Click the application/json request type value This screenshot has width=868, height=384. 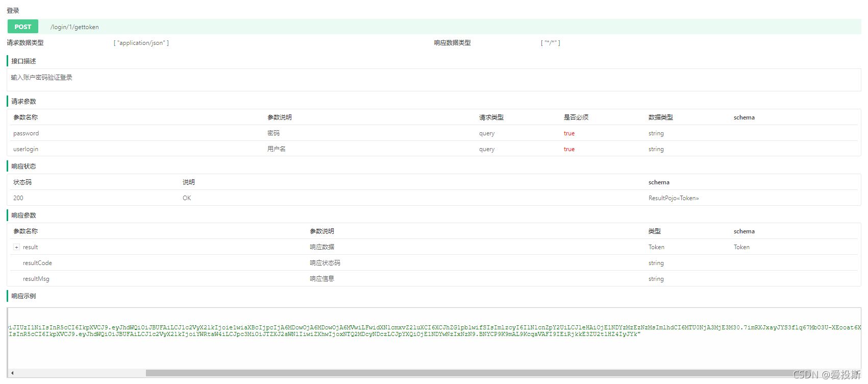(x=141, y=43)
